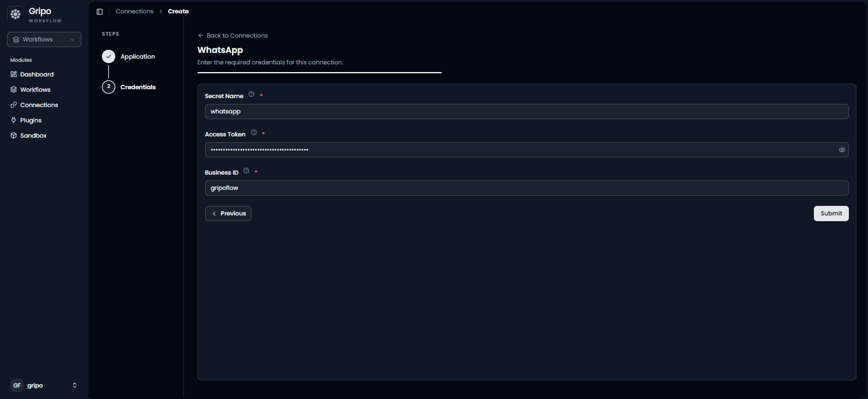868x399 pixels.
Task: Click the step 2 number circle
Action: tap(108, 87)
